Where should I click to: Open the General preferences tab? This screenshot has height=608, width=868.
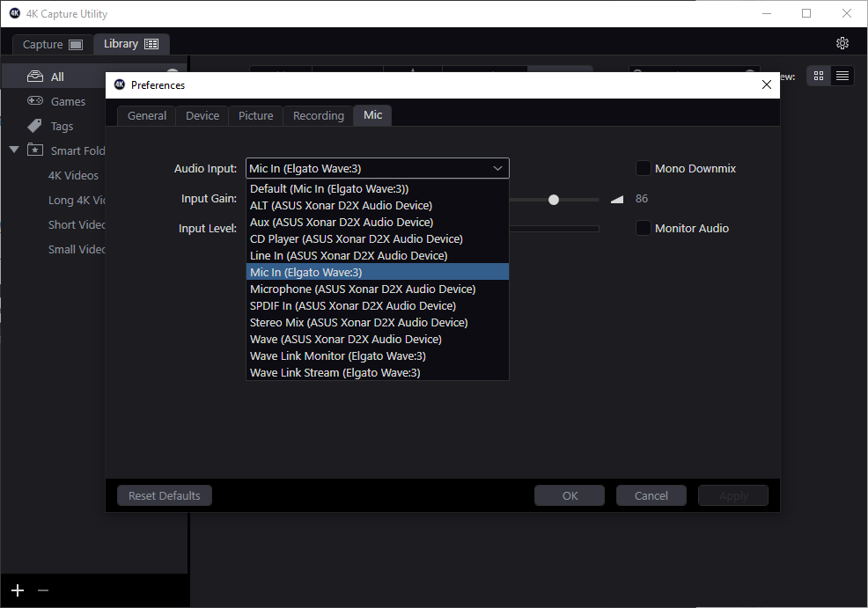[x=147, y=115]
